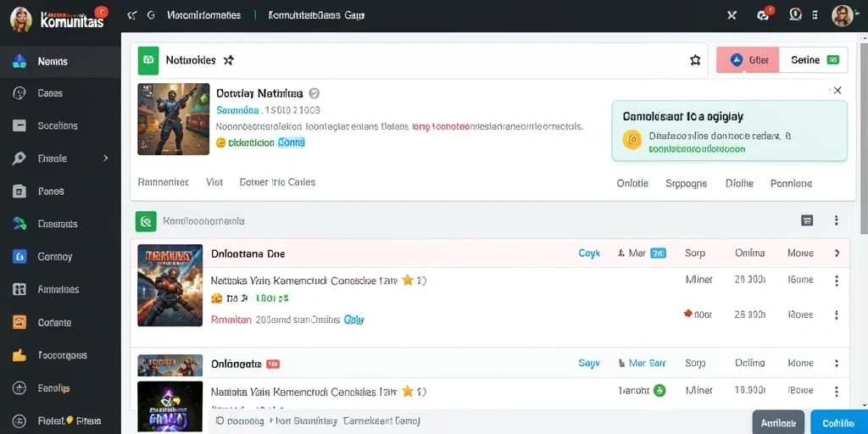Expand the Enade sidebar item chevron
This screenshot has height=434, width=868.
[106, 159]
